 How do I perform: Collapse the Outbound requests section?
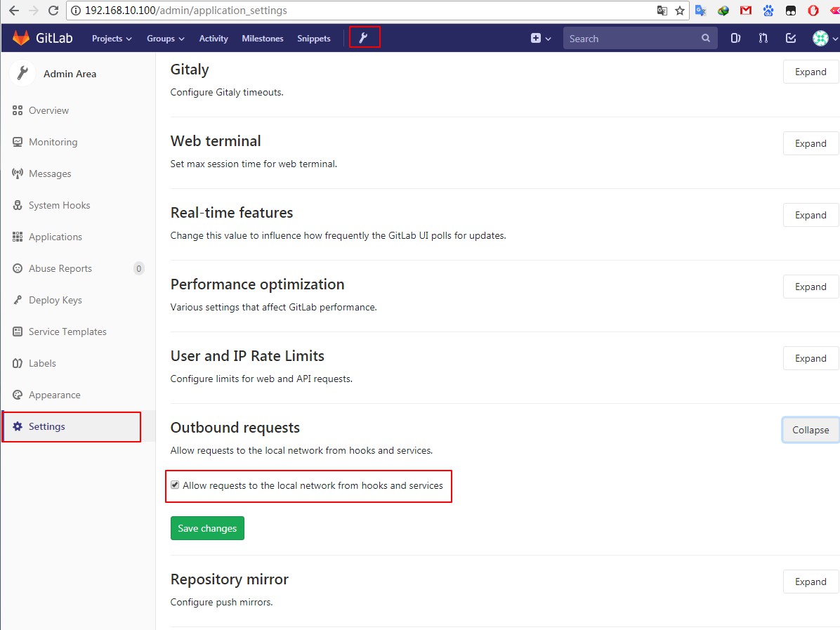[811, 430]
